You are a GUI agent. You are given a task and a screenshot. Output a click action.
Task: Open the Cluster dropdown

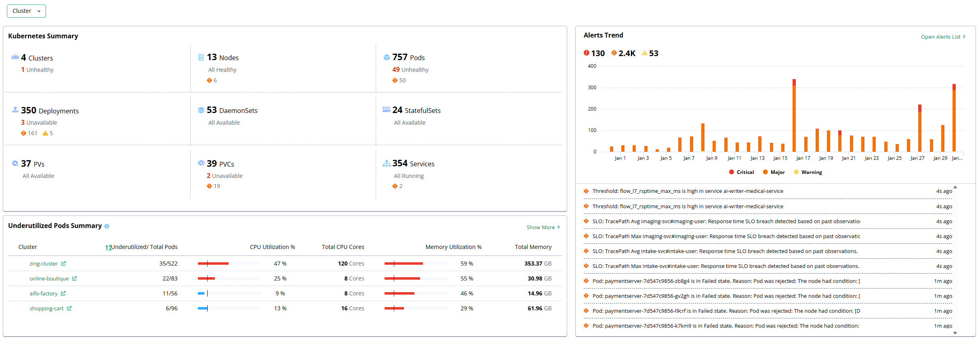[x=26, y=11]
